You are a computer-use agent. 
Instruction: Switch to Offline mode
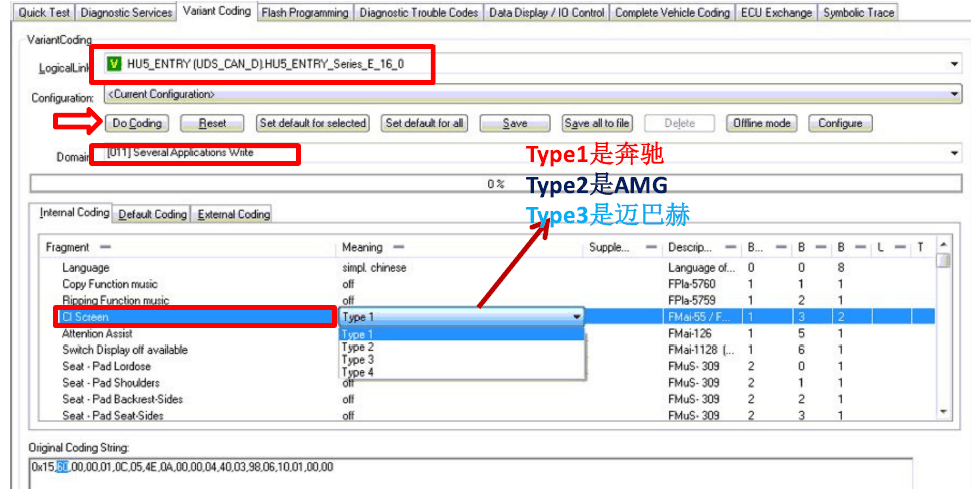tap(762, 123)
